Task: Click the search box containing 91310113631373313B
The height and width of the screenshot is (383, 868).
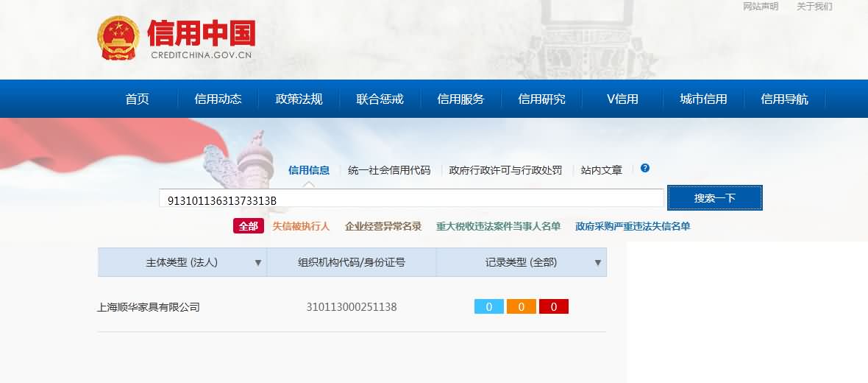Action: point(411,198)
